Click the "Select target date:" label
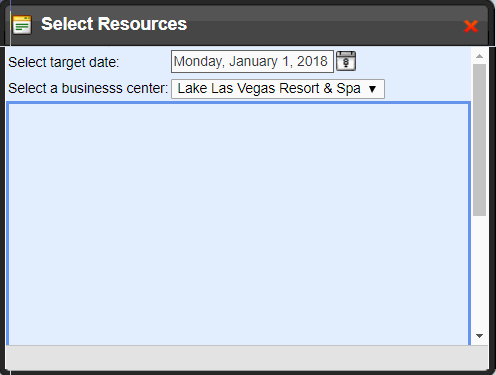The height and width of the screenshot is (375, 496). (x=64, y=62)
